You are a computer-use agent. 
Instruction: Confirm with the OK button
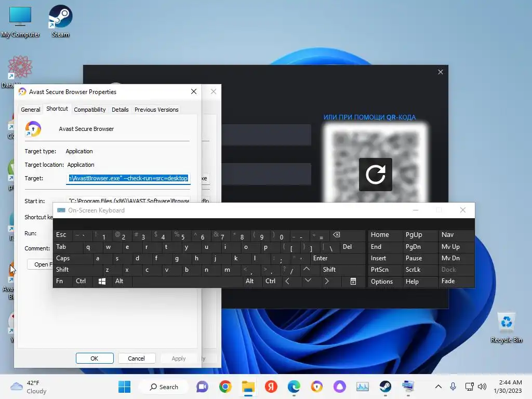click(95, 358)
